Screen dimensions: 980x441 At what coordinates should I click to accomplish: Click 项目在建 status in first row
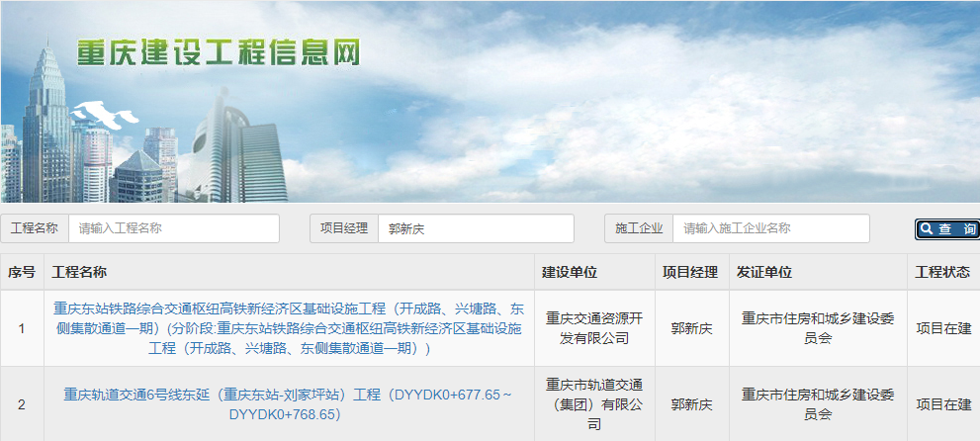943,328
